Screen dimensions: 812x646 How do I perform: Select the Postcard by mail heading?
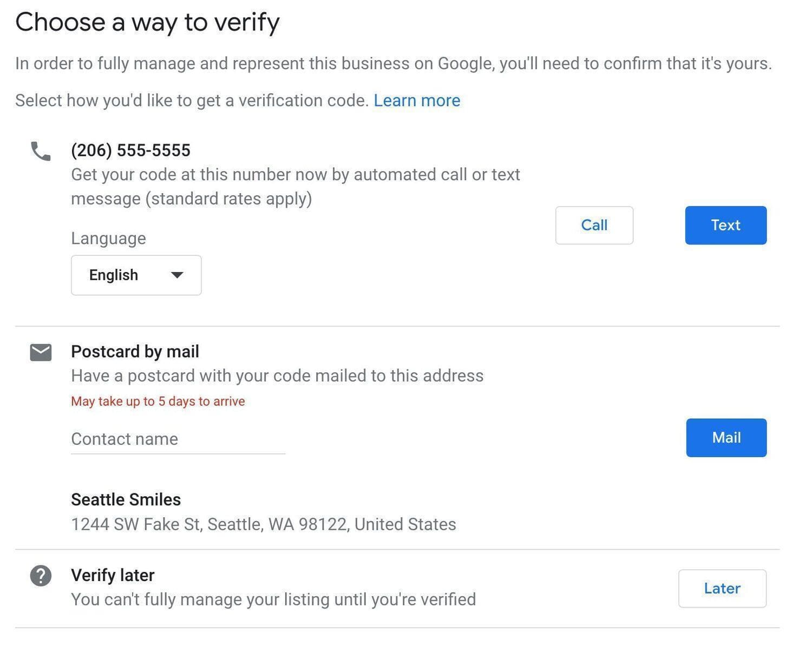[x=135, y=352]
